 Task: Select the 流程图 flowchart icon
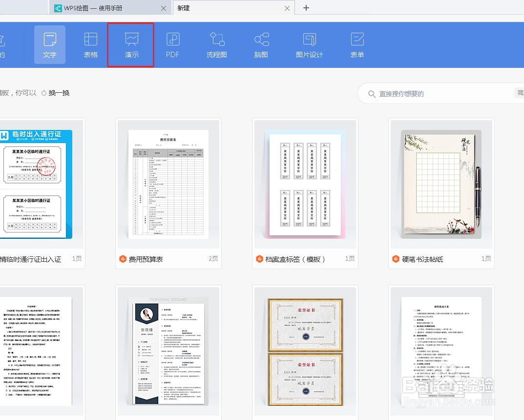tap(217, 45)
